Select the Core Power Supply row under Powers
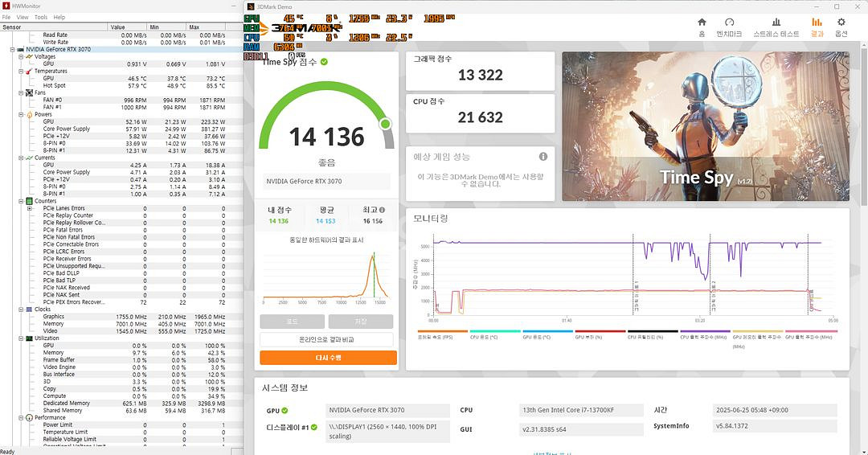This screenshot has width=868, height=455. [121, 129]
